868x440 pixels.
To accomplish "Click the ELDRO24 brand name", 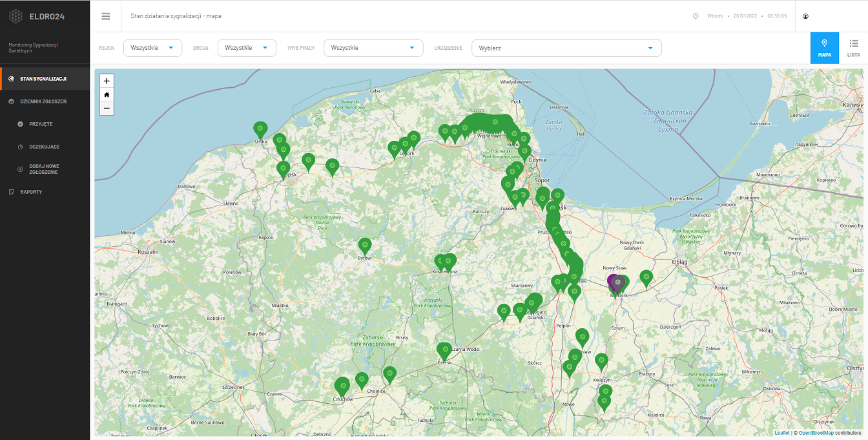I will pyautogui.click(x=46, y=16).
